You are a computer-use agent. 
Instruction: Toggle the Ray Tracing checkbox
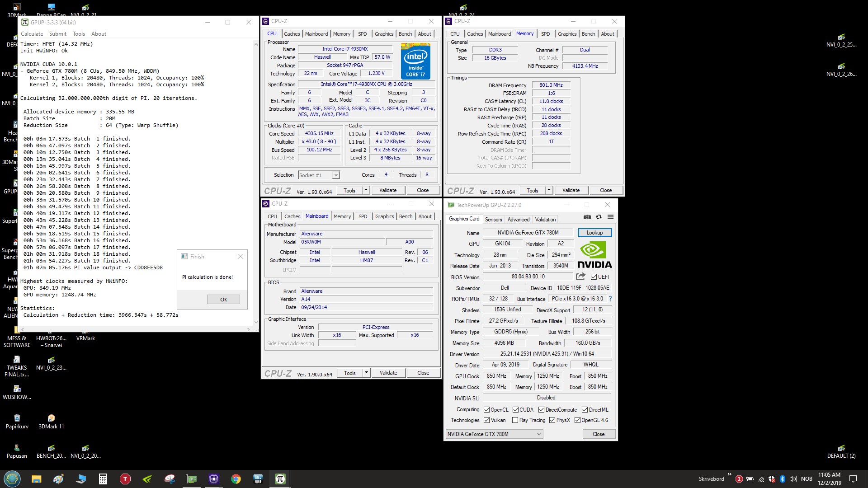tap(515, 420)
